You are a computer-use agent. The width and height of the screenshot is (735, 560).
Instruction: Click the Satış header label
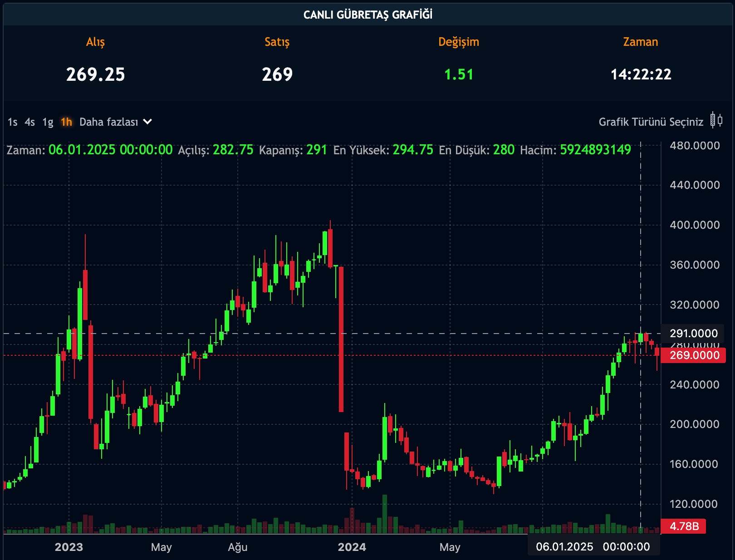(x=277, y=42)
